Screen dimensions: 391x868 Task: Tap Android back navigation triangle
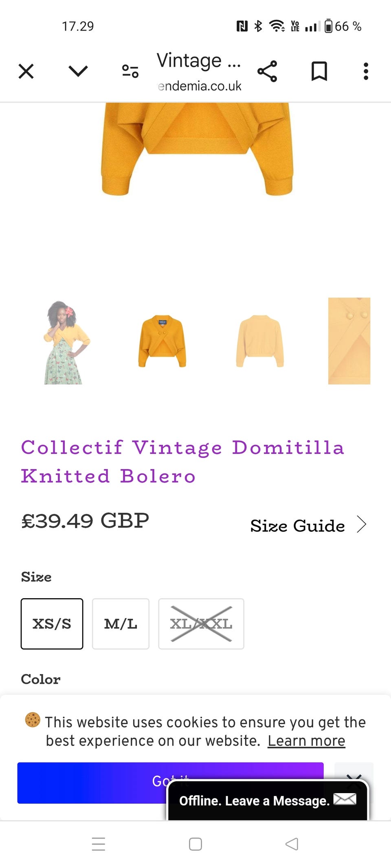click(x=292, y=844)
